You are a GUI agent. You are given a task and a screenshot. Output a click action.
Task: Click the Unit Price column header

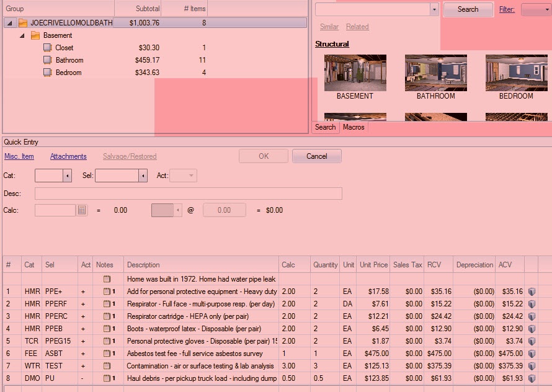click(x=373, y=265)
